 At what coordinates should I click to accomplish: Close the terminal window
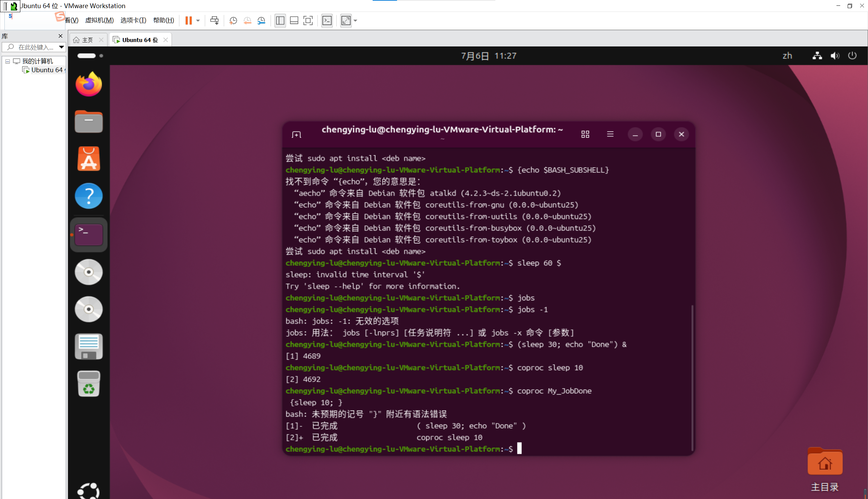click(682, 134)
